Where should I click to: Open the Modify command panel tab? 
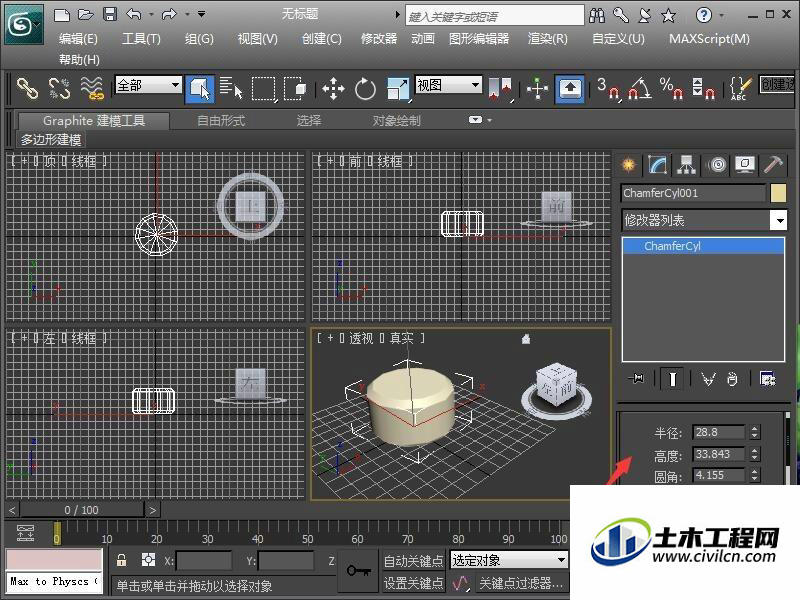coord(658,165)
